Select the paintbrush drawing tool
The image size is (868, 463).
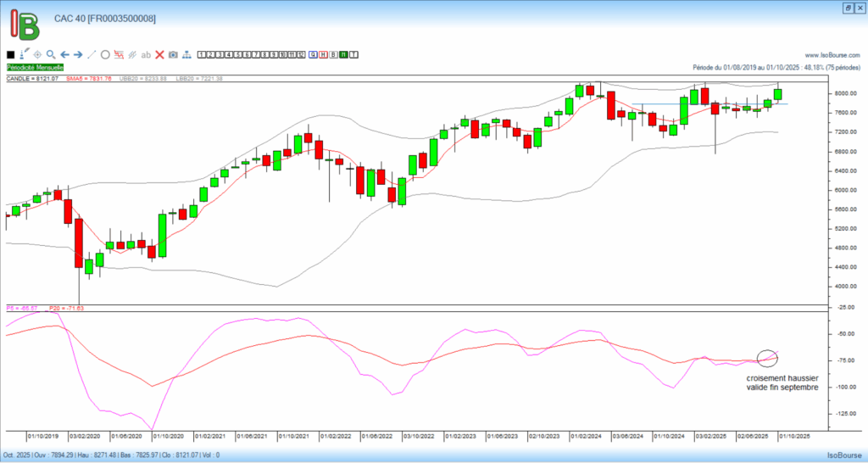[24, 54]
